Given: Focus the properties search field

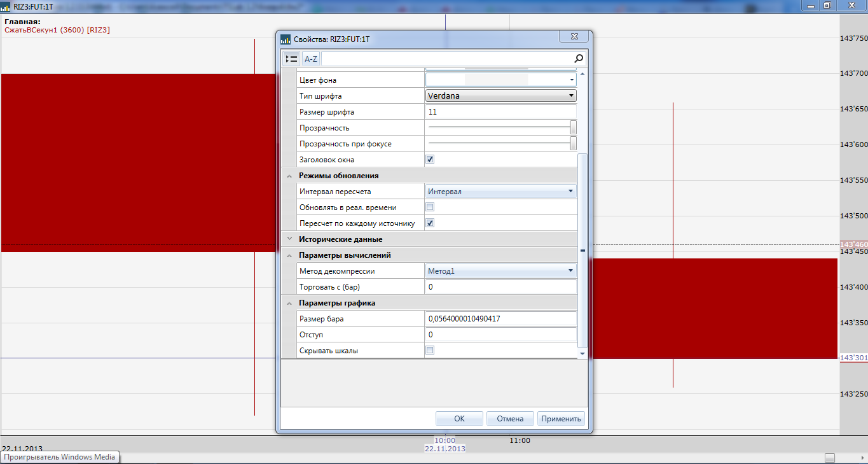Looking at the screenshot, I should point(448,59).
